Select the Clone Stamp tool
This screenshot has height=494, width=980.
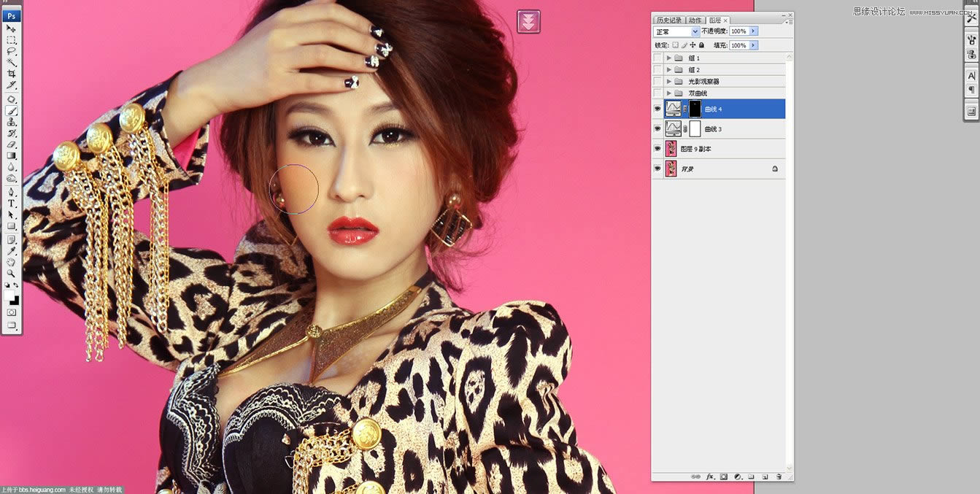12,122
